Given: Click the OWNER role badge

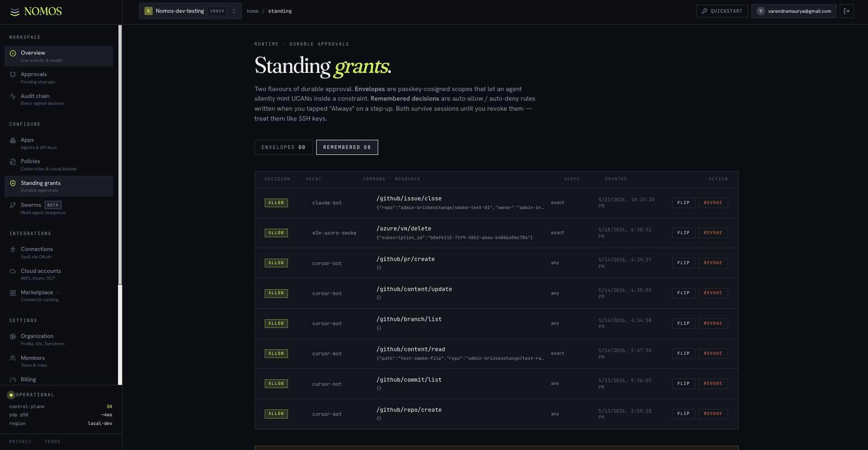Looking at the screenshot, I should [x=217, y=11].
